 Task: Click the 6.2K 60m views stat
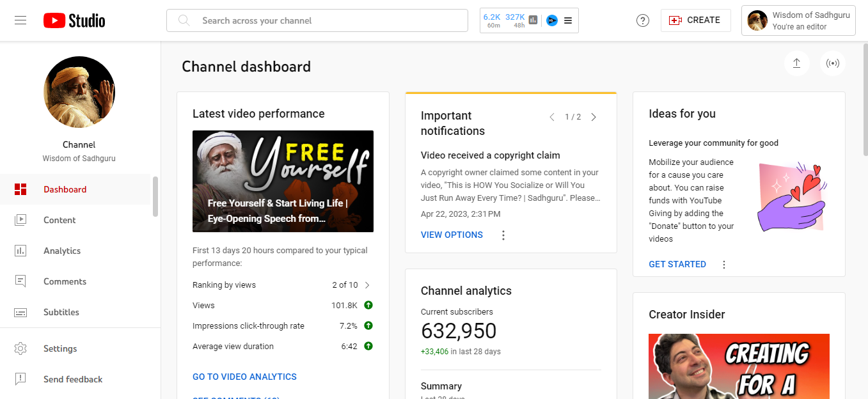click(x=492, y=20)
